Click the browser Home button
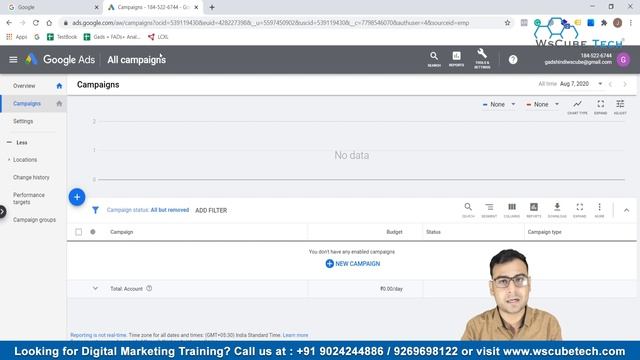Viewport: 640px width, 360px height. click(49, 23)
